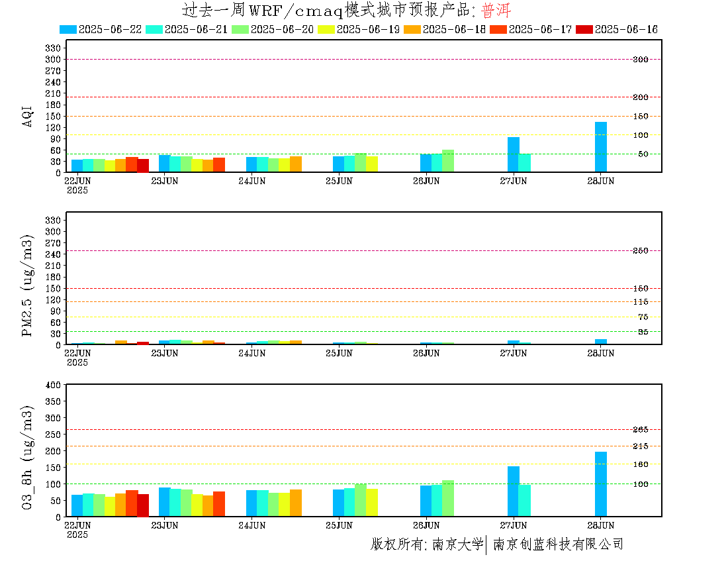Click threshold label 115 in PM2.5 chart
Image resolution: width=728 pixels, height=563 pixels.
[x=641, y=302]
